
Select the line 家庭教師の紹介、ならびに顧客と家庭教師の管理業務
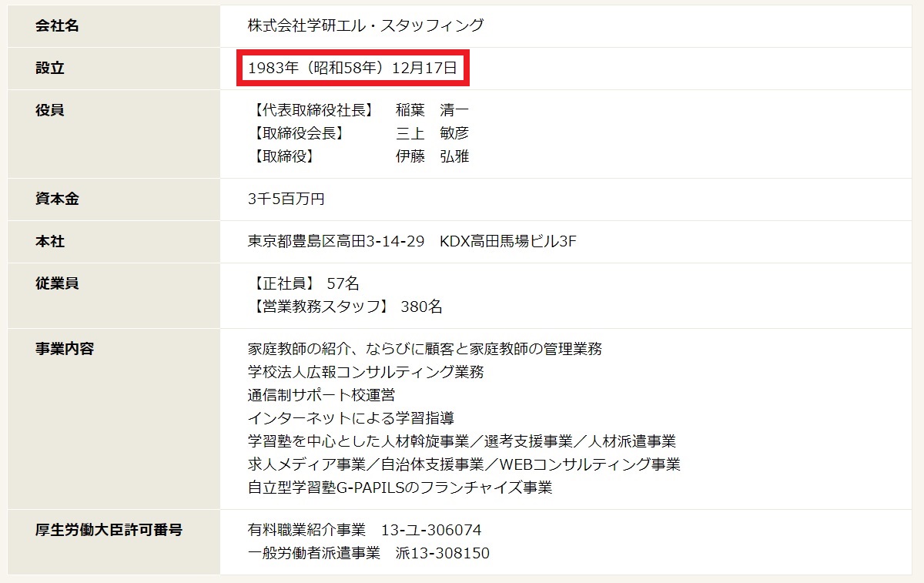(425, 349)
